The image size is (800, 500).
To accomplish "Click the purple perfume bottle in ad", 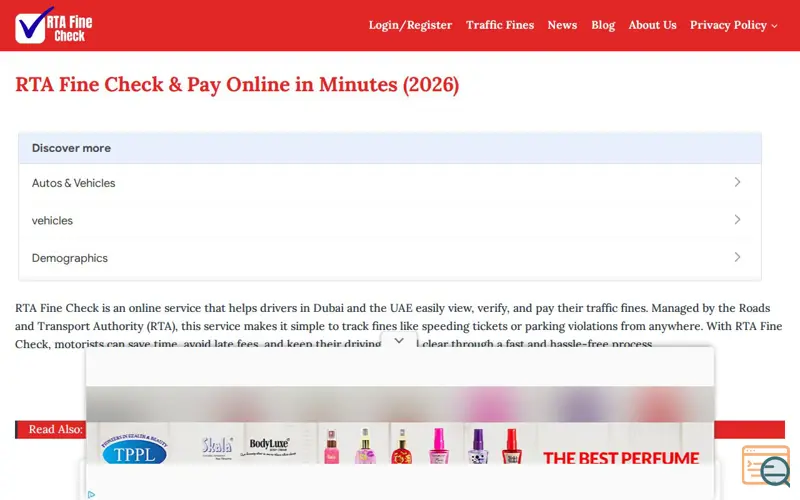I will [478, 446].
